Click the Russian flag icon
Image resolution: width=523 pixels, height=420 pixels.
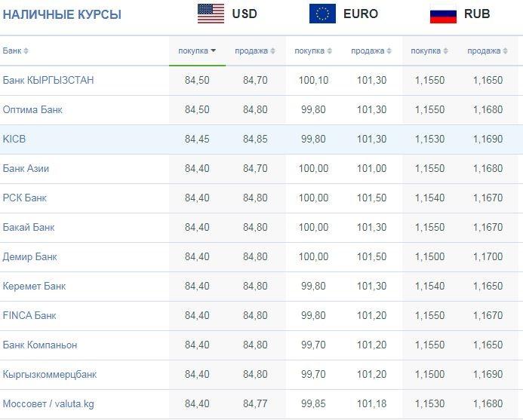tap(443, 15)
